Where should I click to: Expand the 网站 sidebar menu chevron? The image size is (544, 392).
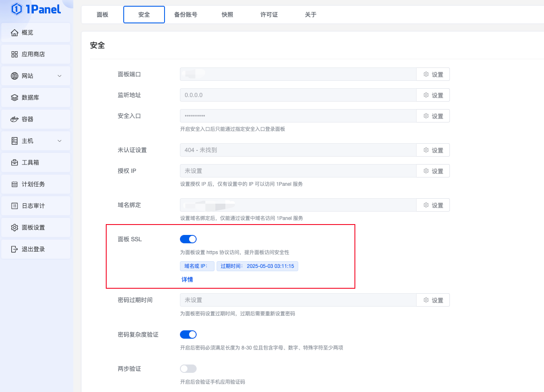coord(60,76)
